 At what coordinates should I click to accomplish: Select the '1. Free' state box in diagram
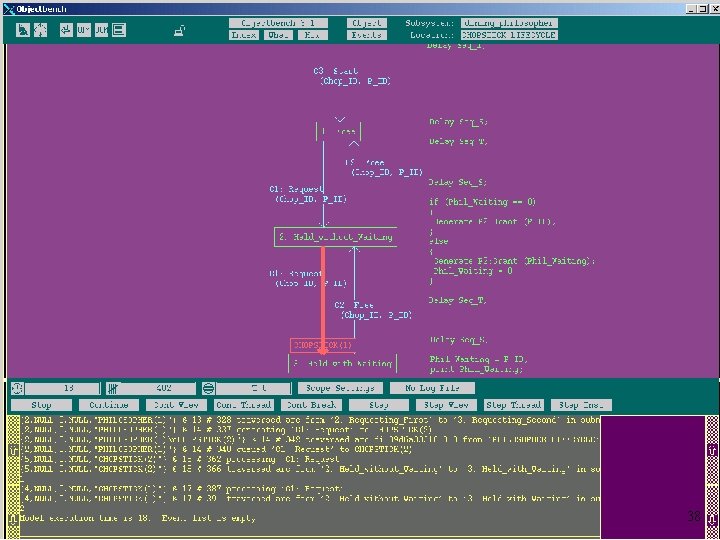click(x=339, y=132)
